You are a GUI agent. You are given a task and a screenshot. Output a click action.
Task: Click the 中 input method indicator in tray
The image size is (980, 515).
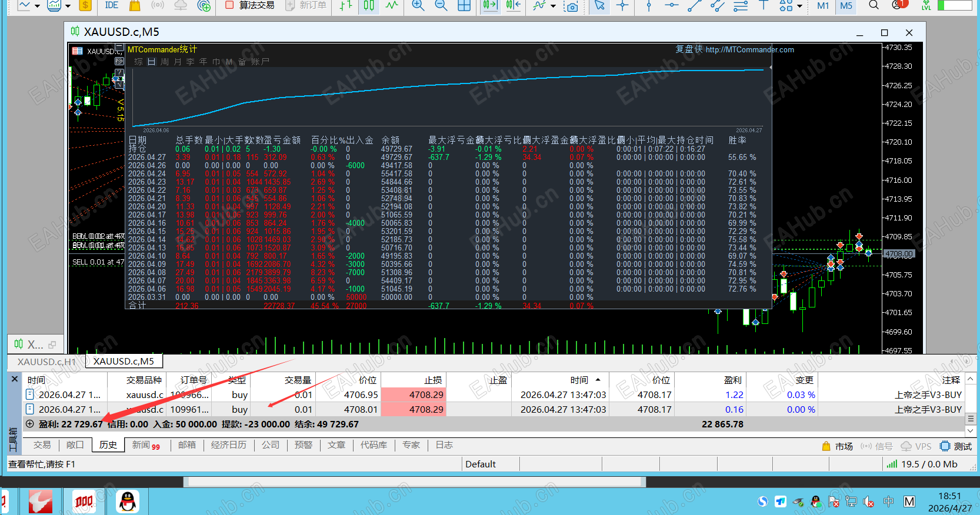click(888, 501)
